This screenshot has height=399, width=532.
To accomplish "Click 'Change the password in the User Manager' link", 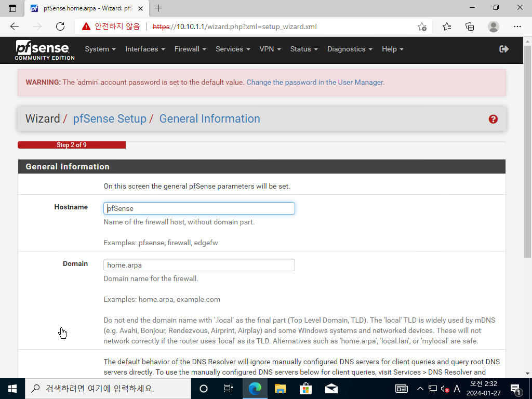I will (x=315, y=83).
